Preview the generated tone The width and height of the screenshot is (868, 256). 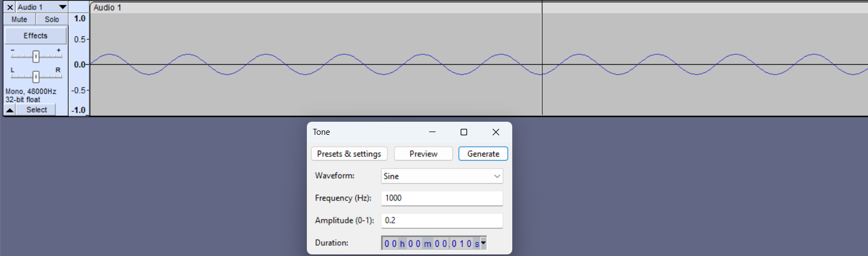click(423, 154)
